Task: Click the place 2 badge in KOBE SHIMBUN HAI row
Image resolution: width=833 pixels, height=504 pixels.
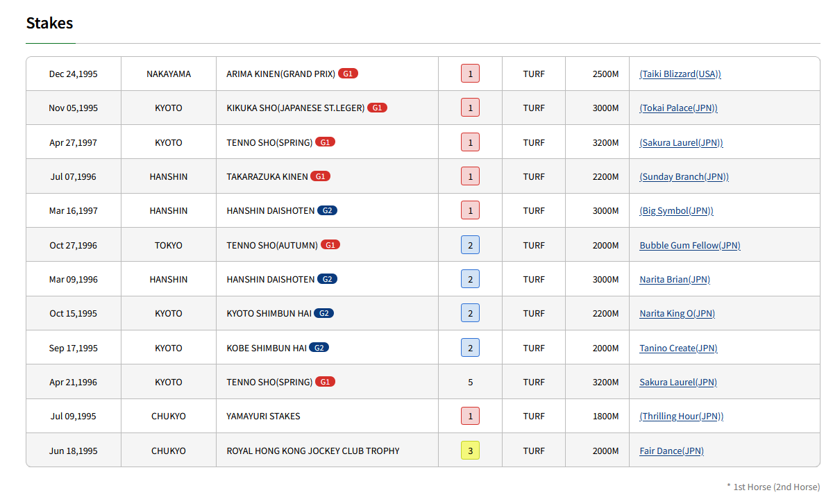Action: tap(470, 348)
